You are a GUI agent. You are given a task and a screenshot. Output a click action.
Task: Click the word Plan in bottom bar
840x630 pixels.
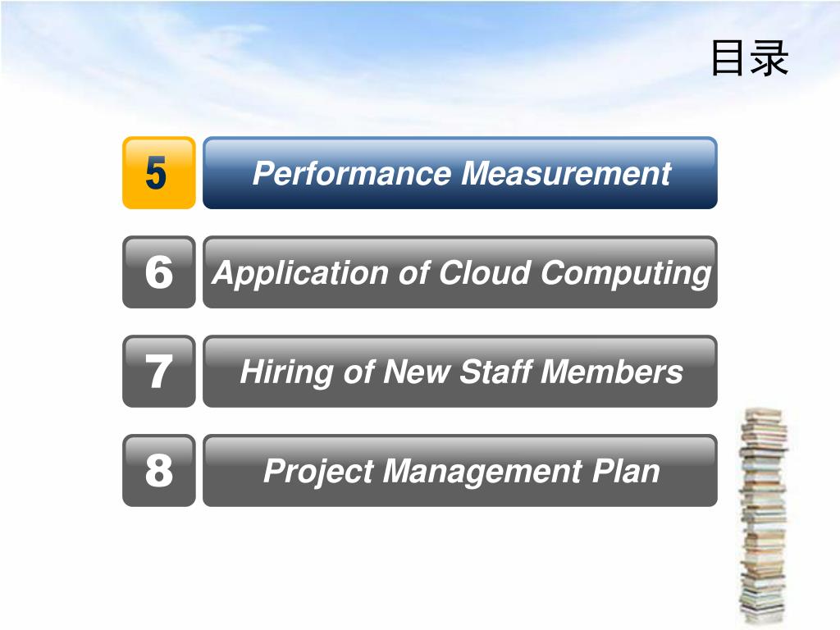tap(626, 471)
